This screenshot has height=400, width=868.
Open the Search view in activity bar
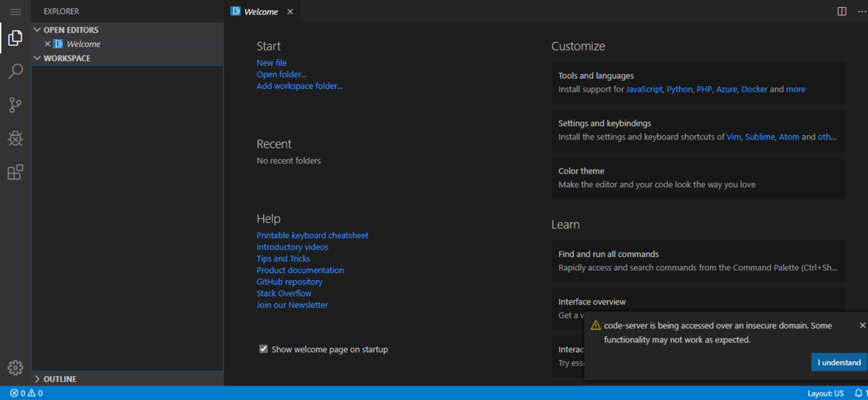(15, 71)
